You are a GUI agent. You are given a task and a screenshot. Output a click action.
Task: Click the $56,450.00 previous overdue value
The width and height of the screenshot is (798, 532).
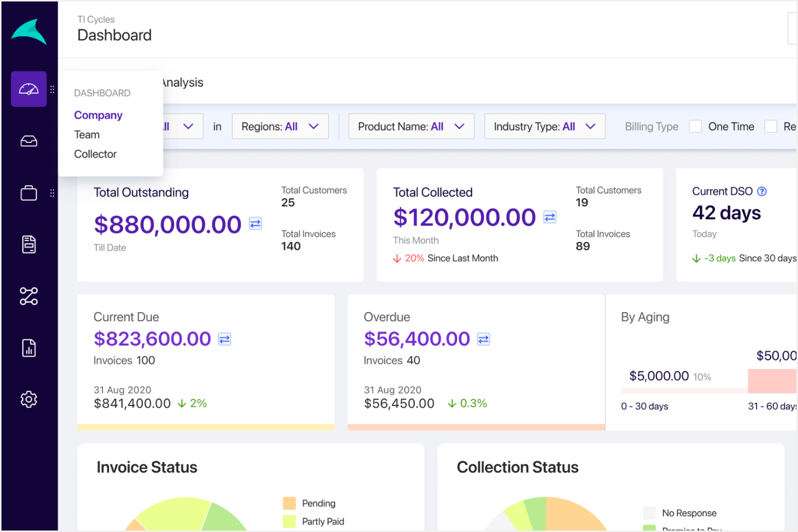coord(399,404)
